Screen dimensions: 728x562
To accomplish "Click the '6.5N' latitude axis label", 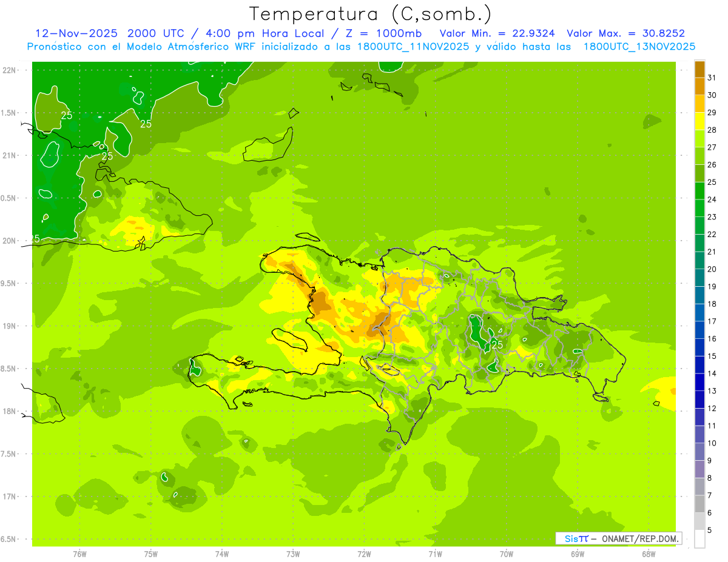I will pos(9,539).
